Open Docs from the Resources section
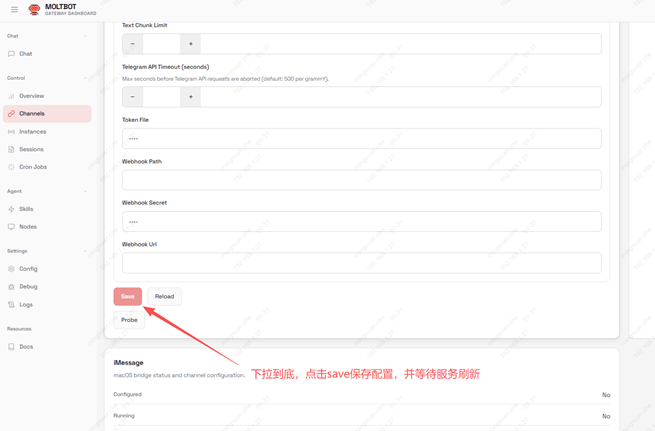Image resolution: width=655 pixels, height=431 pixels. pyautogui.click(x=26, y=347)
